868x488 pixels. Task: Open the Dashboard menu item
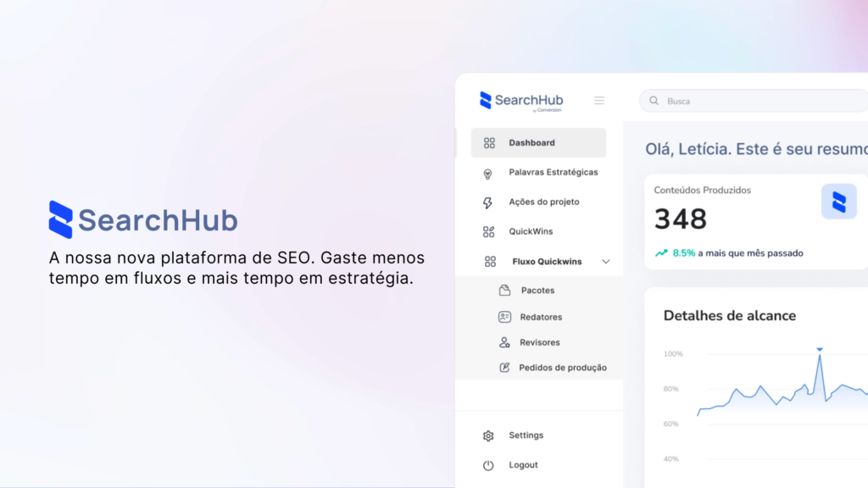pos(531,142)
